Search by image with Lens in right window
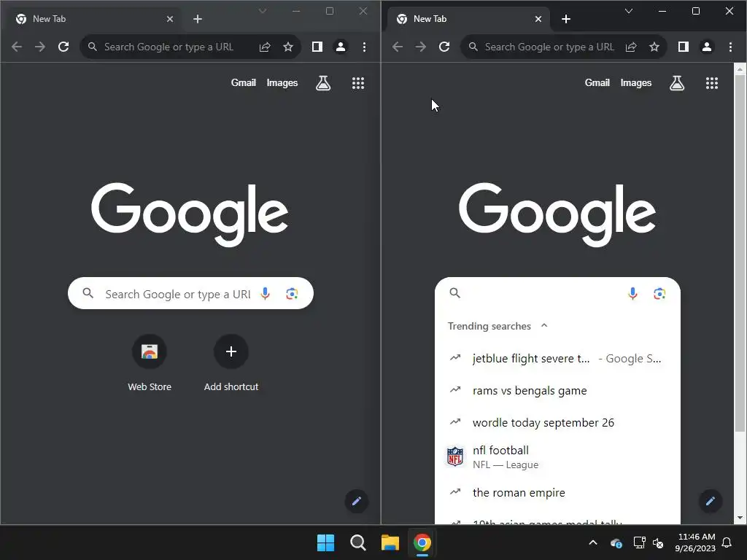 (659, 294)
